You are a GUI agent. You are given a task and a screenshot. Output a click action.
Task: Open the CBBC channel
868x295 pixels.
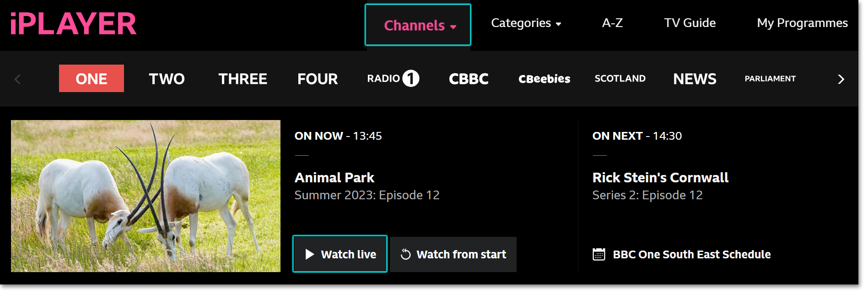click(468, 78)
